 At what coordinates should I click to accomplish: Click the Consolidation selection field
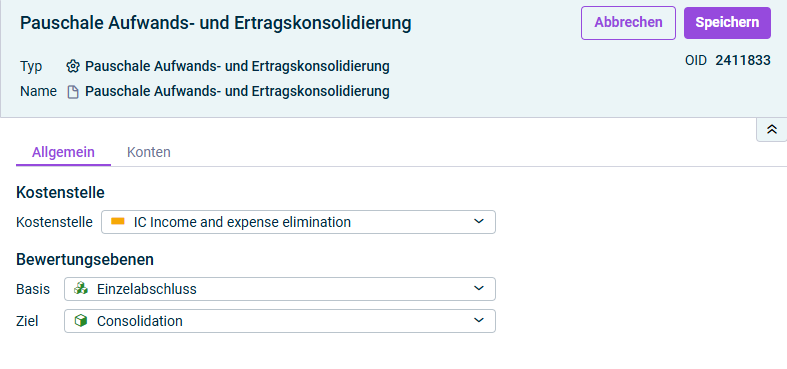tap(280, 321)
